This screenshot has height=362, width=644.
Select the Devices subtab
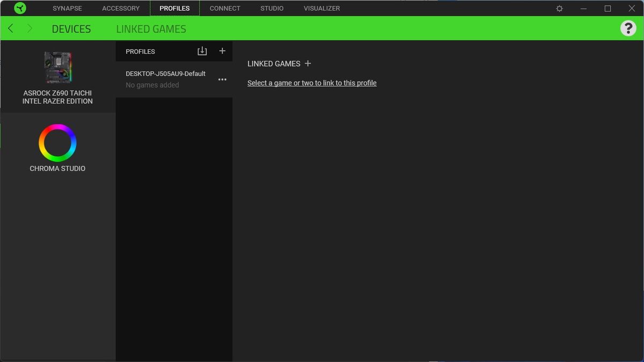pos(71,29)
